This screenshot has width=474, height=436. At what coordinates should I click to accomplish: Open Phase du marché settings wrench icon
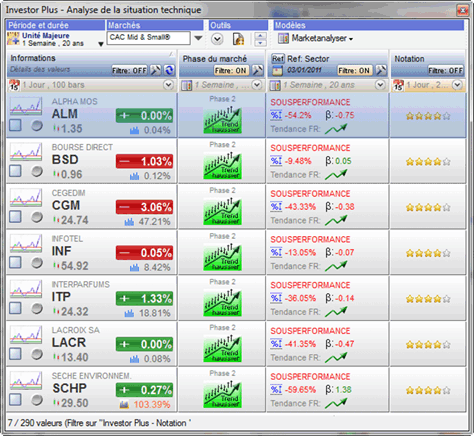[258, 70]
